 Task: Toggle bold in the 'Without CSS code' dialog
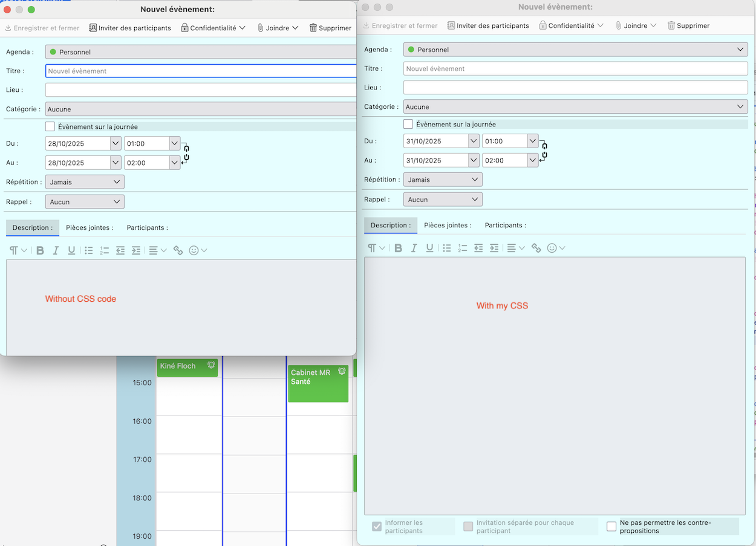40,250
